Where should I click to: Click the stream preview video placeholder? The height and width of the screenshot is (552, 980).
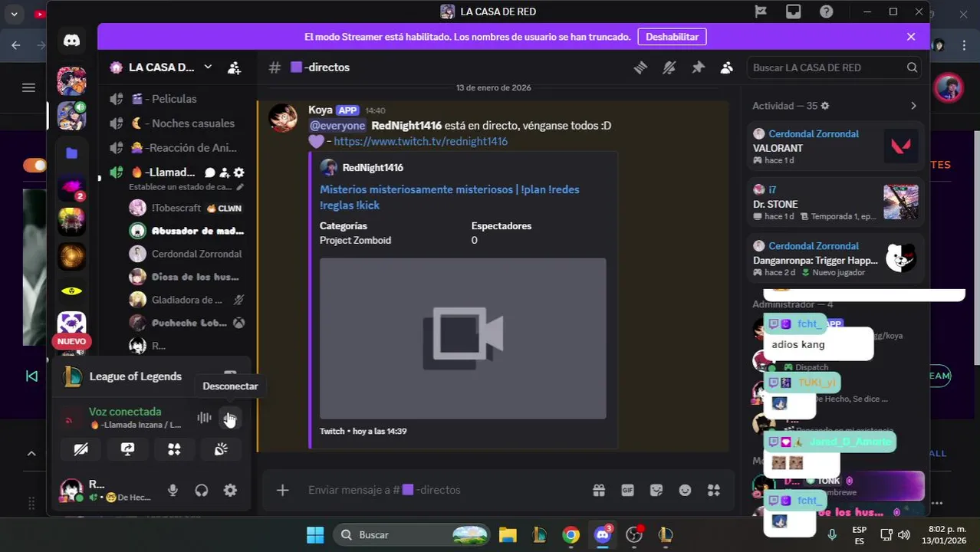click(x=462, y=338)
